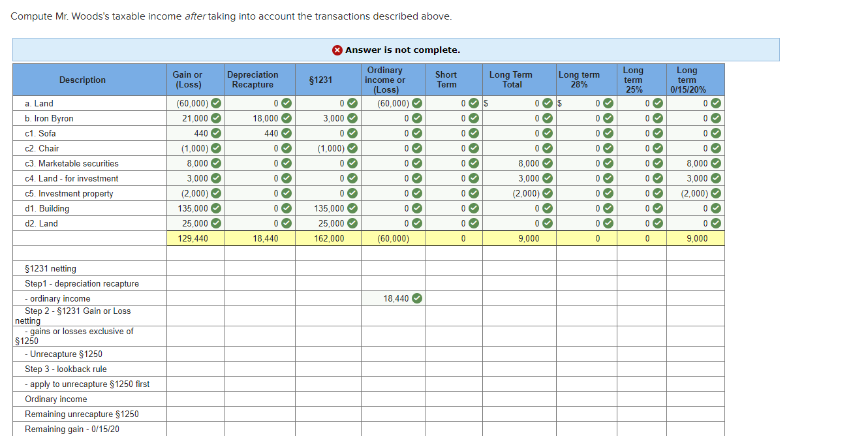The image size is (868, 436).
Task: Click checkmark next to Building §1231 135,000
Action: (352, 208)
